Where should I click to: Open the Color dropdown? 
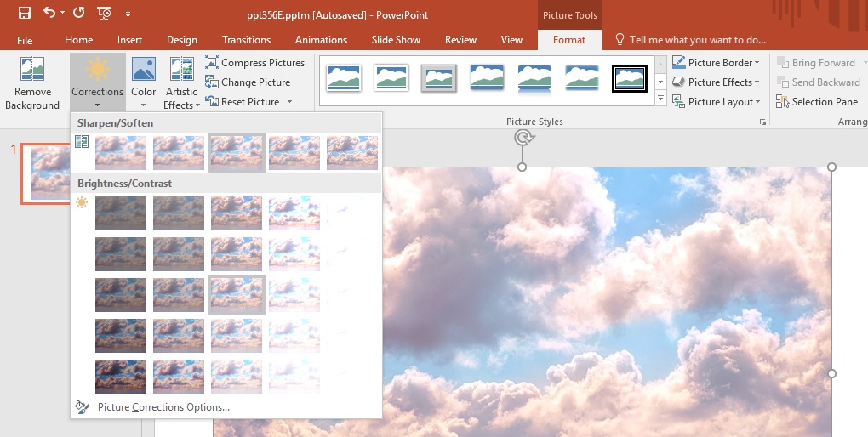(x=143, y=83)
